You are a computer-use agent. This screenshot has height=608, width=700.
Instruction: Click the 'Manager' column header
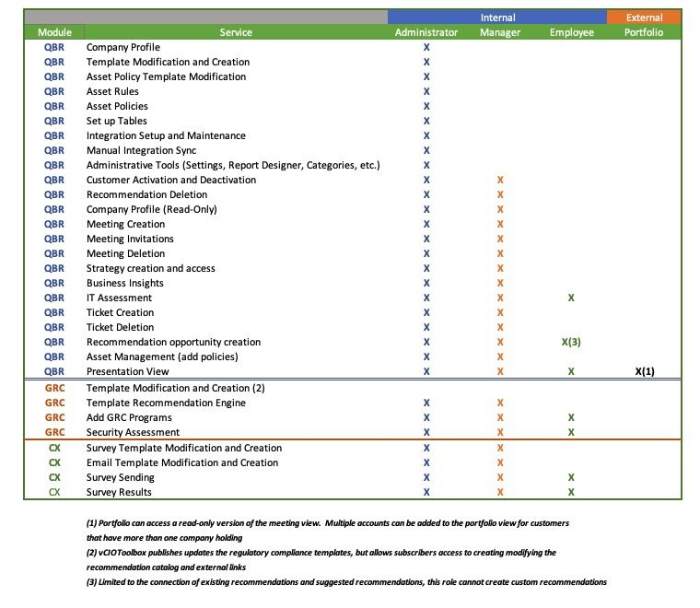pos(500,32)
